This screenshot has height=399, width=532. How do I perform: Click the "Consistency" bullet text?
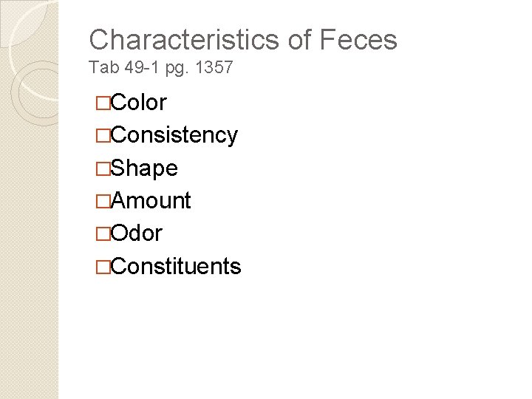174,135
